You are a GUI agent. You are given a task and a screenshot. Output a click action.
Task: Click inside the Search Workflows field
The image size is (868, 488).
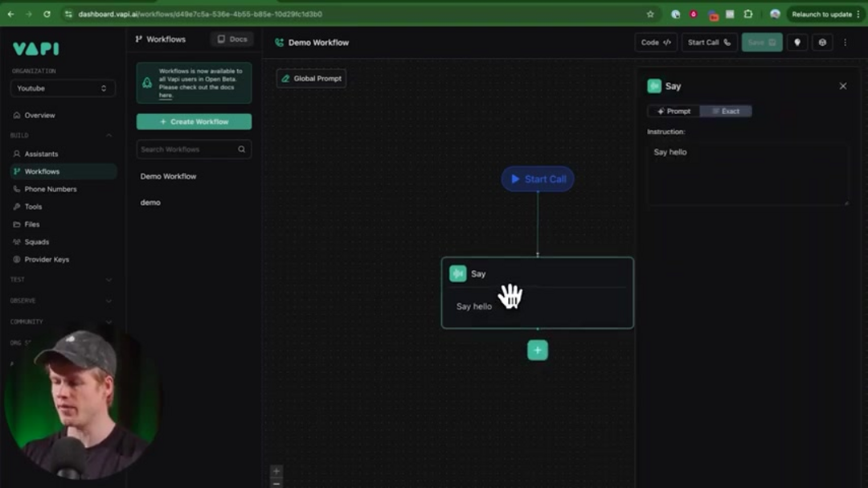click(x=185, y=149)
